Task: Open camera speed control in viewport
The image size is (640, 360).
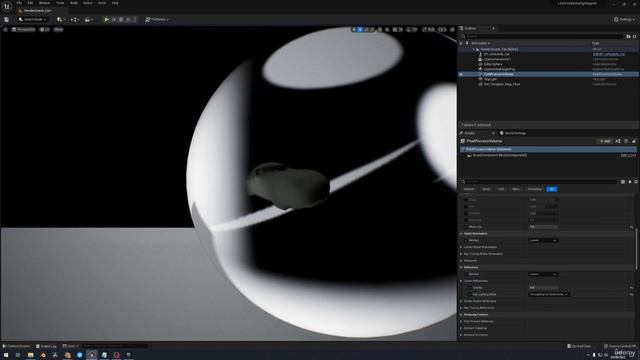Action: (x=442, y=29)
